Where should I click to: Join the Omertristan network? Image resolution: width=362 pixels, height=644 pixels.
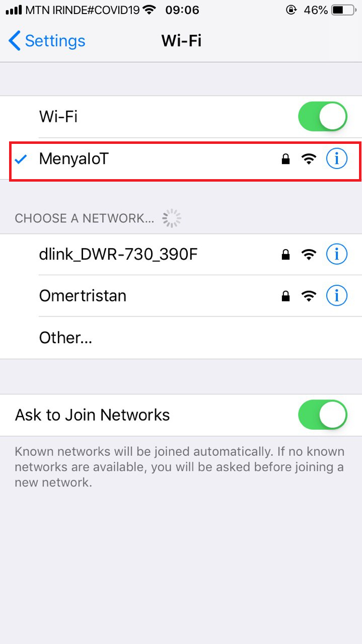pos(181,296)
